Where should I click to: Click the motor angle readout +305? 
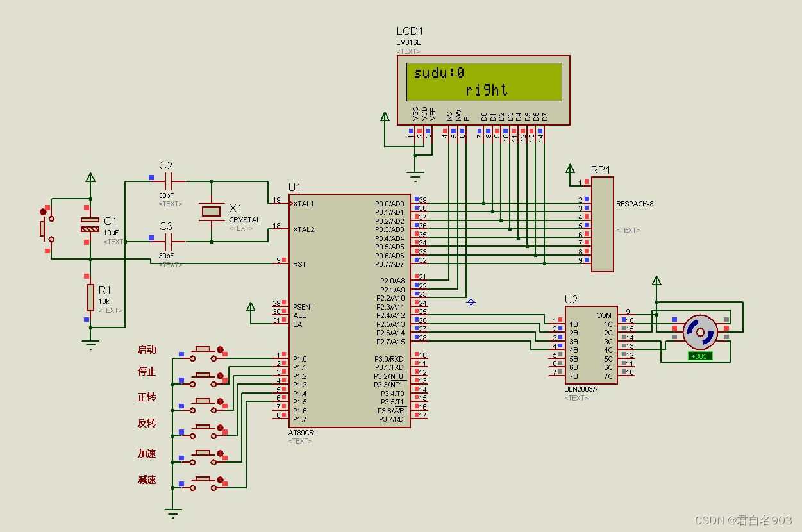699,356
